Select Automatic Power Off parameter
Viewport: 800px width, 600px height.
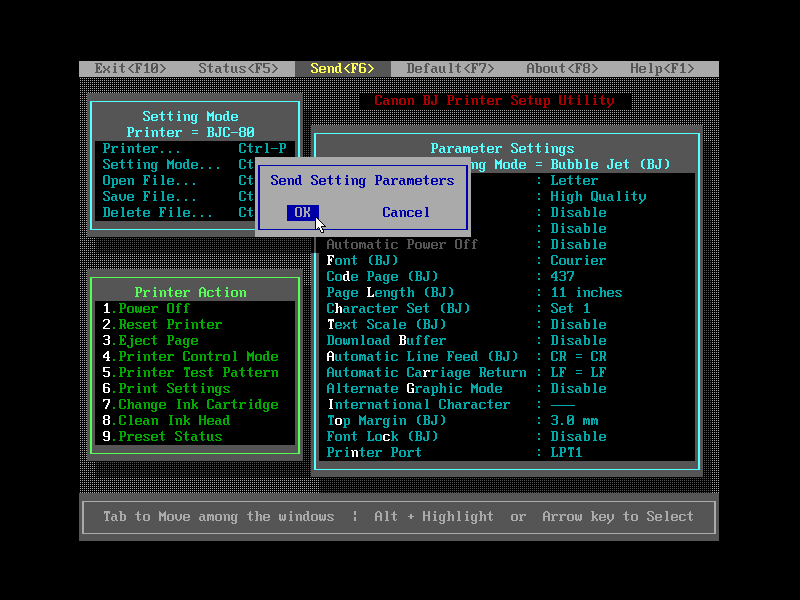point(402,244)
